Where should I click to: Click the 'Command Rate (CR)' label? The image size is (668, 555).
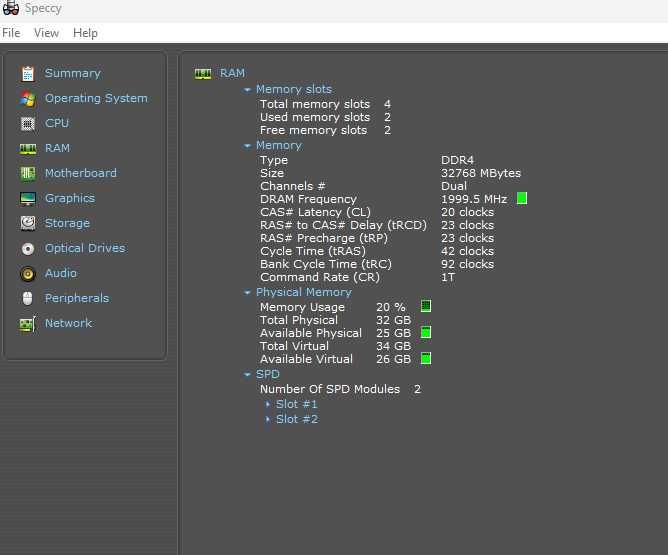tap(320, 277)
